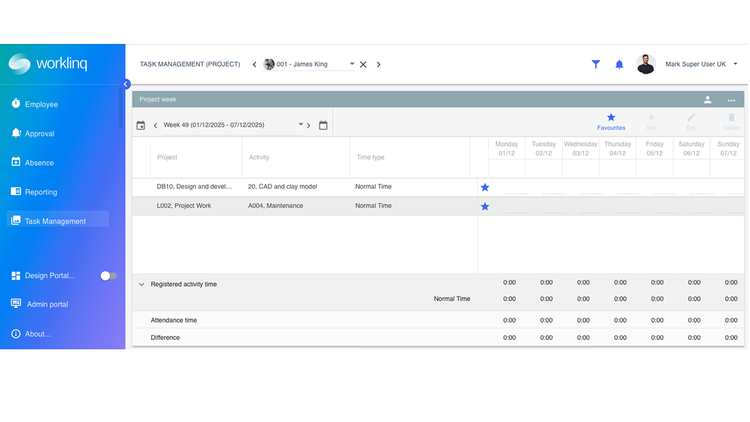Go to the next employee with the right chevron
This screenshot has width=750, height=422.
378,65
